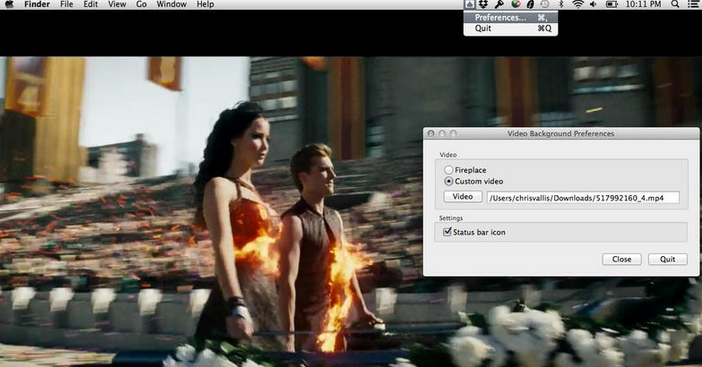
Task: Open the View menu
Action: pyautogui.click(x=117, y=4)
